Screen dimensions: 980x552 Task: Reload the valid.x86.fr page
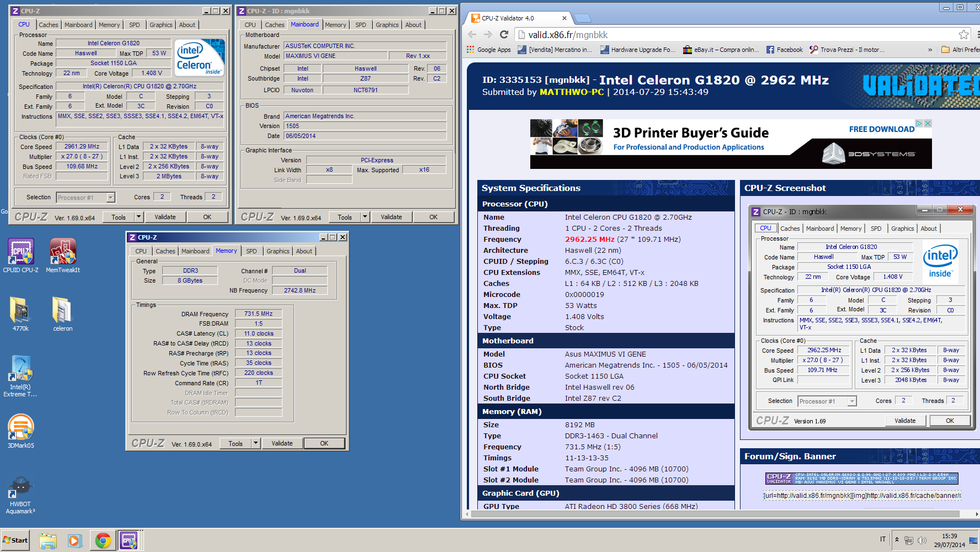[504, 35]
